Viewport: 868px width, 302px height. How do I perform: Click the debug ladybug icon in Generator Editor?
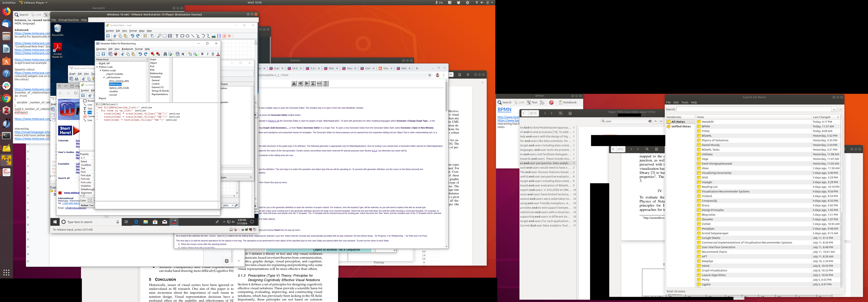click(x=116, y=54)
